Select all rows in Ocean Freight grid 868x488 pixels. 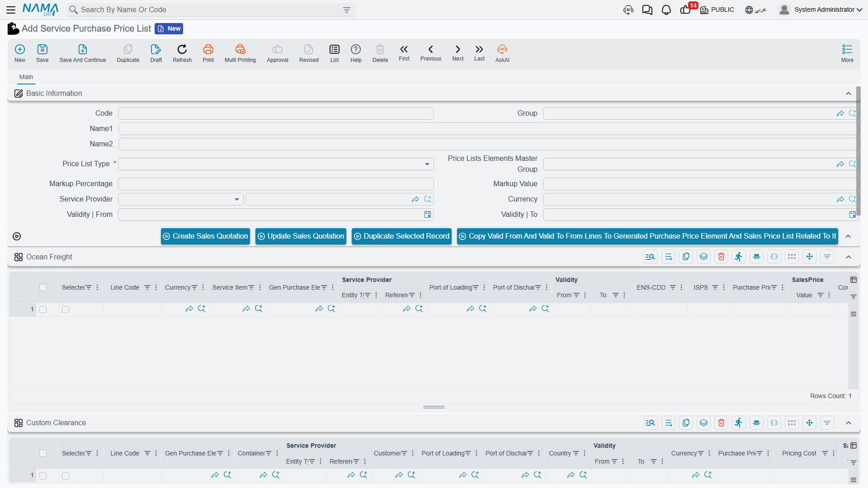pyautogui.click(x=43, y=287)
